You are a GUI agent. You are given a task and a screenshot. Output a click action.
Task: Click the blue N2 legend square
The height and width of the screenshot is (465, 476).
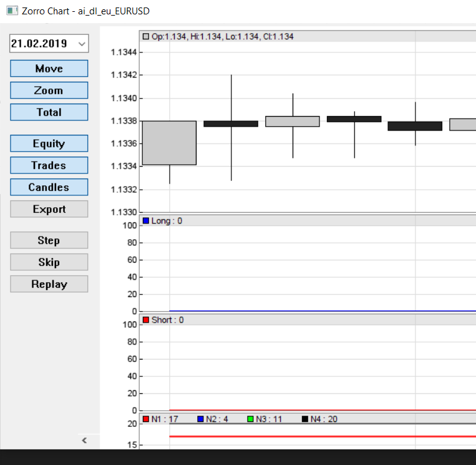pyautogui.click(x=201, y=419)
